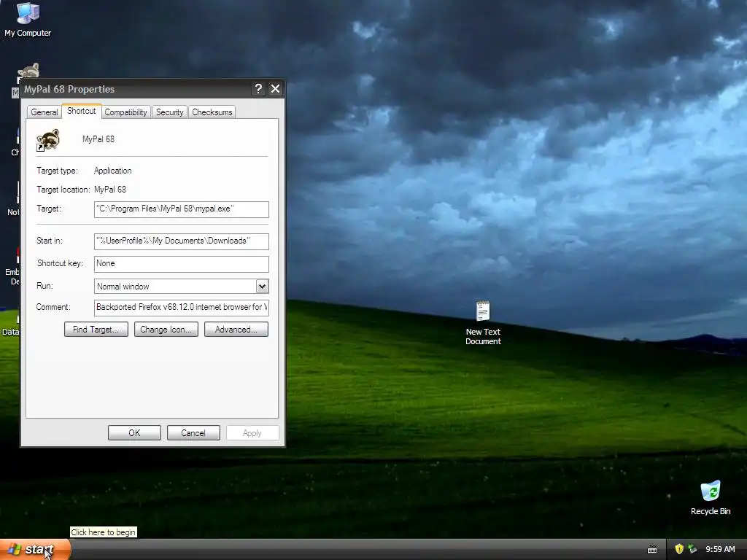The image size is (747, 560).
Task: Click the 9:59 AM taskbar clock
Action: tap(720, 549)
